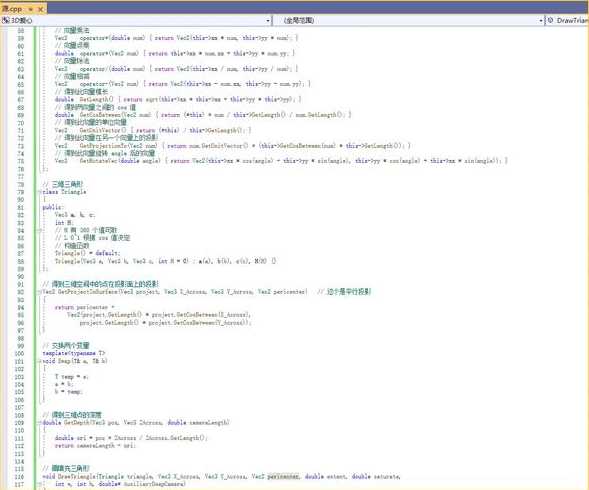Click line number 100 in gutter
Screen dimensions: 589x490
click(x=19, y=354)
